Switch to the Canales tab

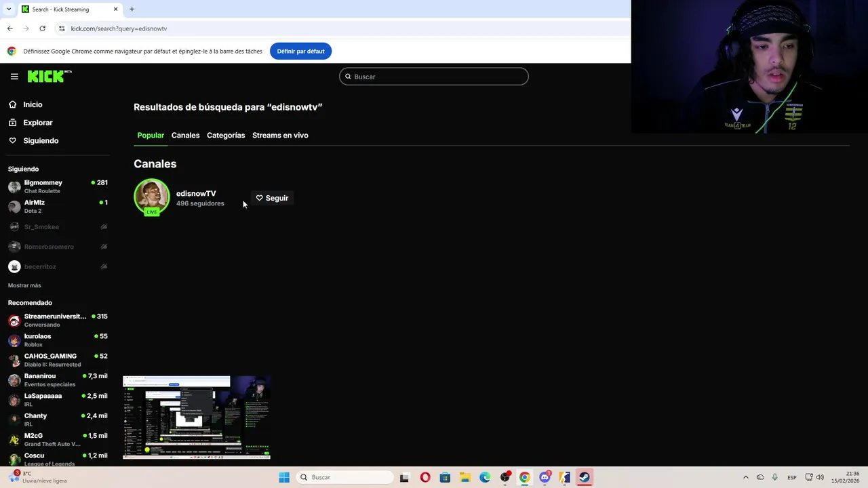tap(185, 135)
